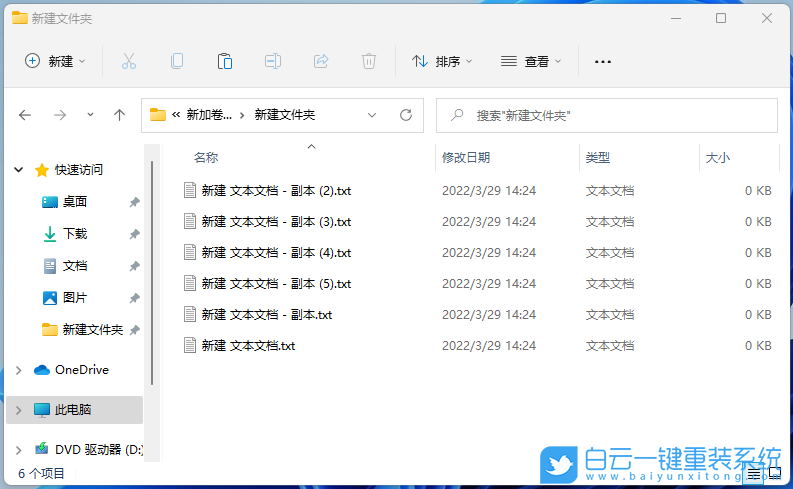Click the folder icon in the title bar
The height and width of the screenshot is (489, 793).
pyautogui.click(x=20, y=18)
